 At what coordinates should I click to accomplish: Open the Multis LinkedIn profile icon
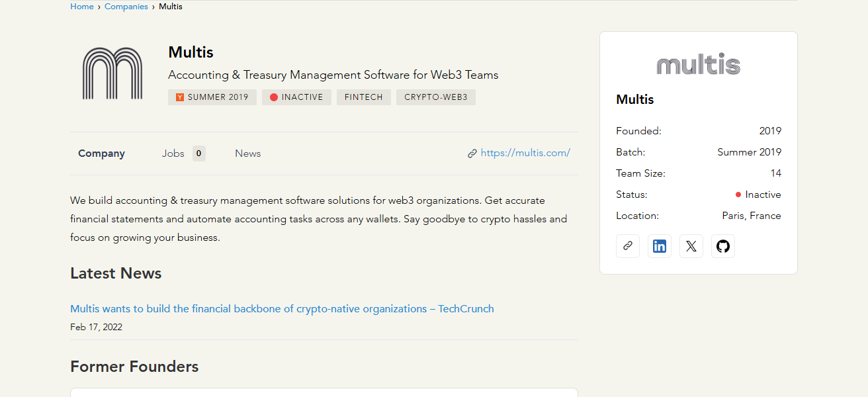pos(660,246)
